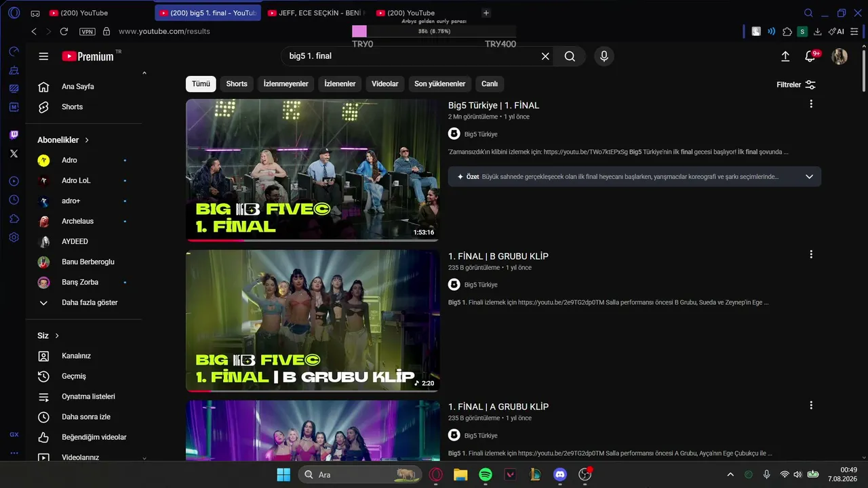Select the Tümü filter chip
The image size is (868, 488).
coord(201,84)
